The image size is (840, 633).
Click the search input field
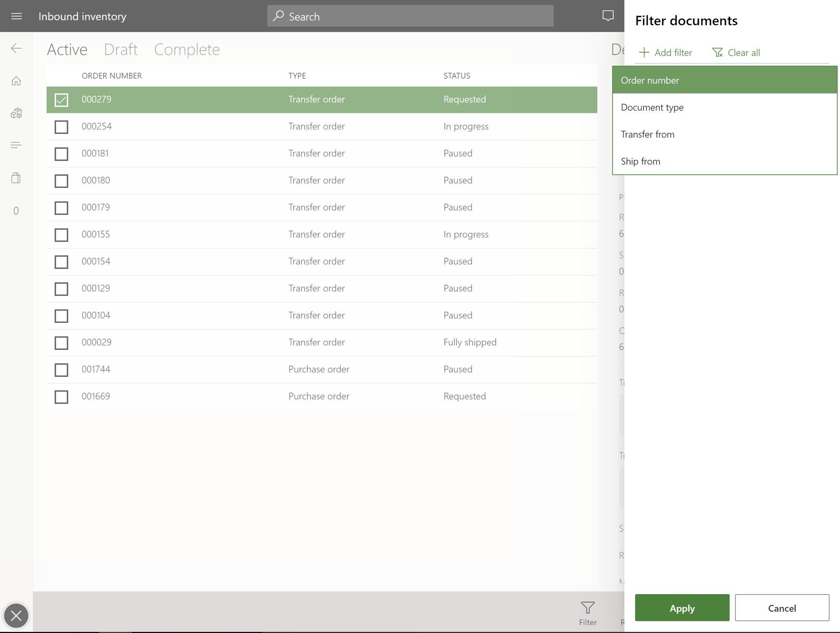[410, 16]
